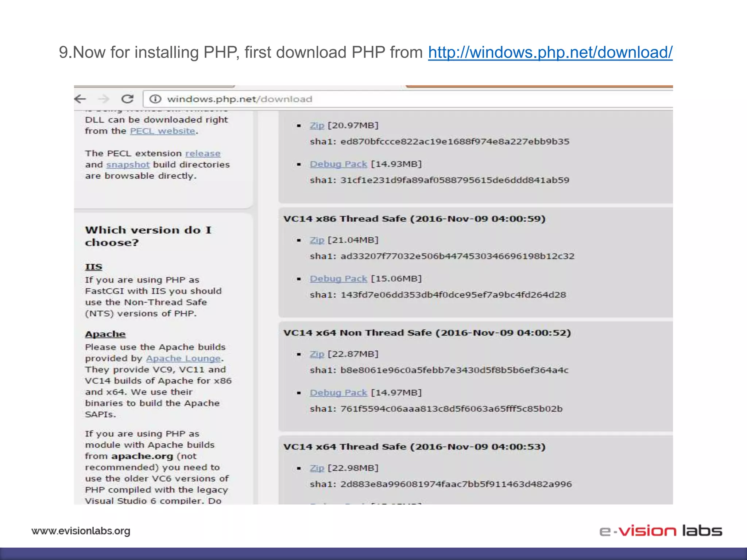Click the underlined 'Apache' subheading
747x560 pixels.
(105, 334)
